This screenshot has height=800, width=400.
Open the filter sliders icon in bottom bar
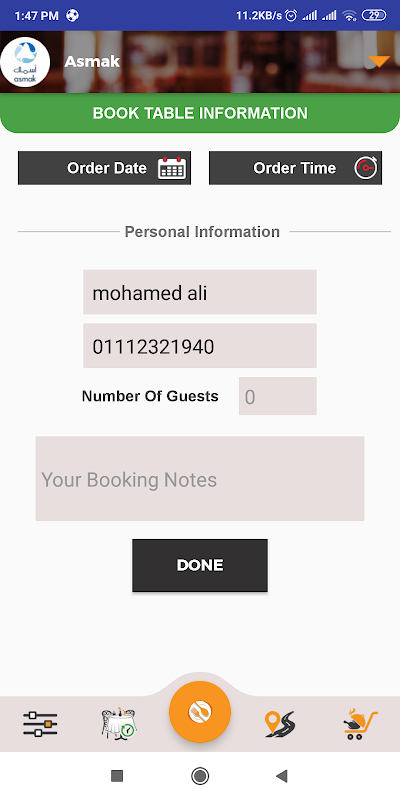[40, 724]
